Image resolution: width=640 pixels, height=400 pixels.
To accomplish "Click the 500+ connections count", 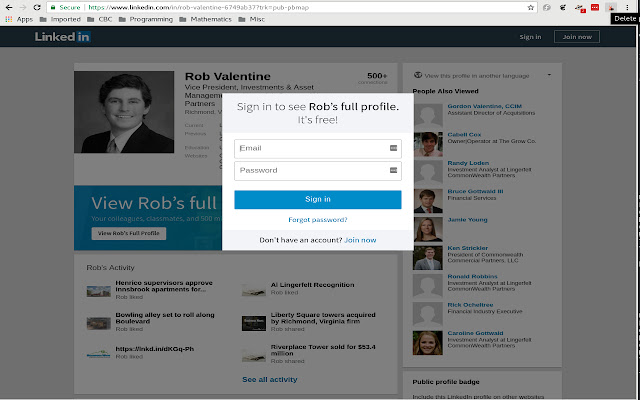I will coord(377,76).
